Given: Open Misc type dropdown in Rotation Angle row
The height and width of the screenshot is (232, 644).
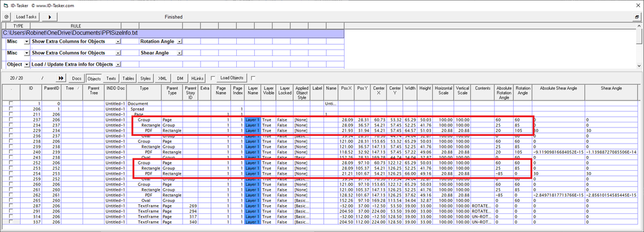Looking at the screenshot, I should click(x=27, y=41).
